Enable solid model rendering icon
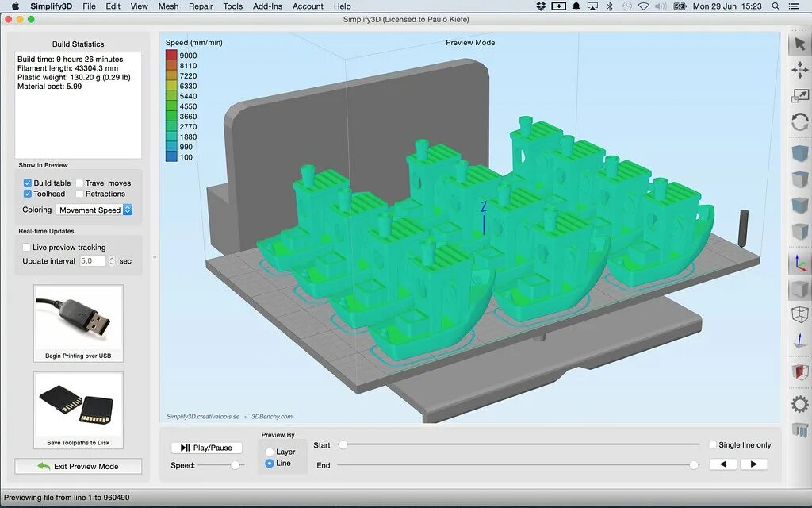Viewport: 812px width, 508px height. pyautogui.click(x=799, y=289)
